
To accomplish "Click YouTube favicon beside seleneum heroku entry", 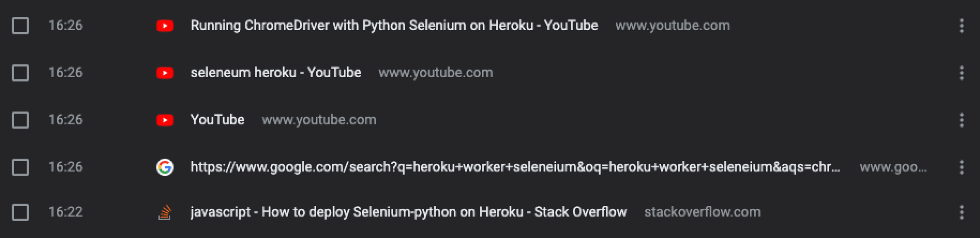I will [x=165, y=73].
